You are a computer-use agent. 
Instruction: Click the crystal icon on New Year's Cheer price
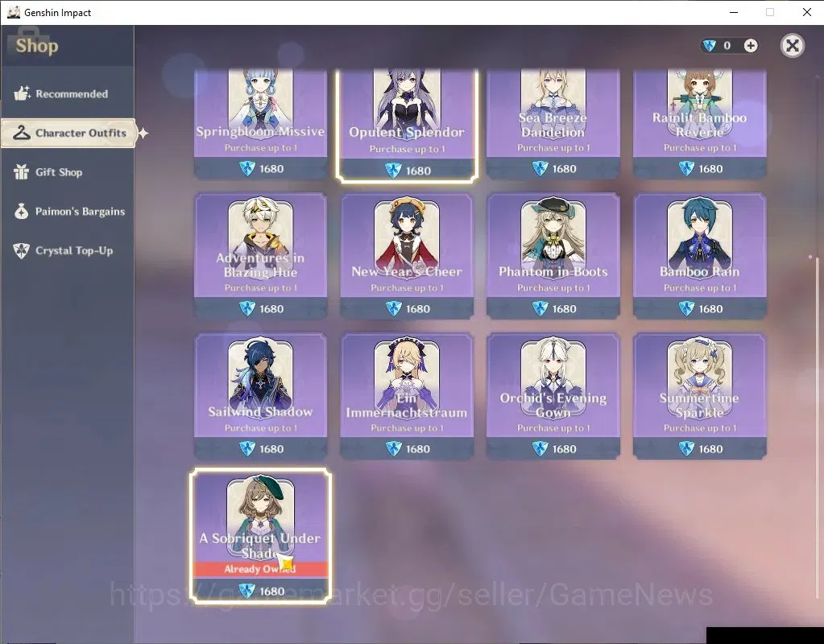point(394,308)
